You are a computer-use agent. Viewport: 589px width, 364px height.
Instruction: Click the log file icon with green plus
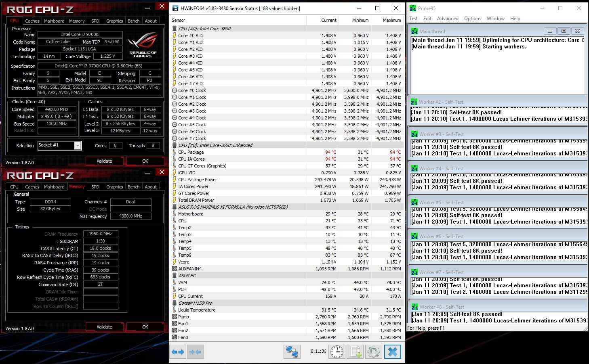point(355,352)
